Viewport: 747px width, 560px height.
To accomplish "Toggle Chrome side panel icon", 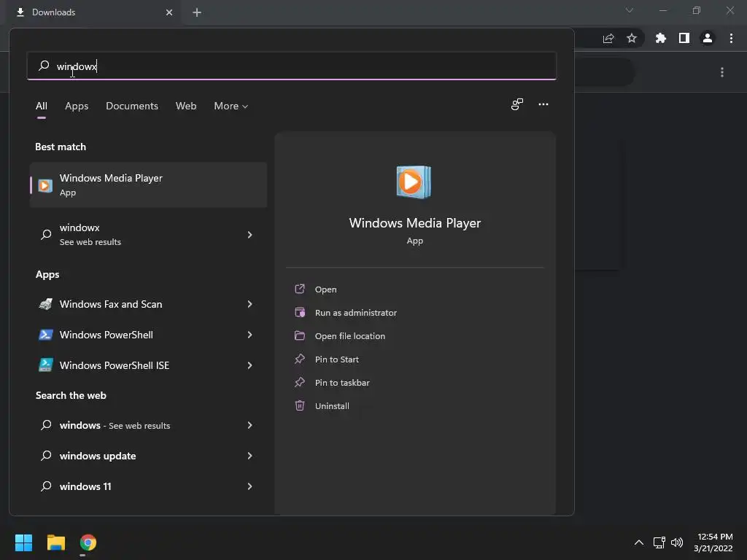I will [684, 38].
